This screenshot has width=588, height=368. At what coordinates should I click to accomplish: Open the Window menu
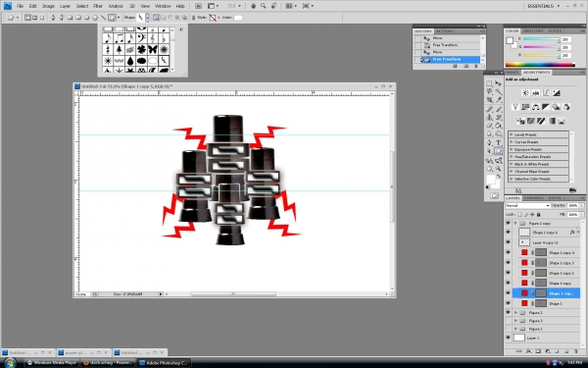pos(163,6)
